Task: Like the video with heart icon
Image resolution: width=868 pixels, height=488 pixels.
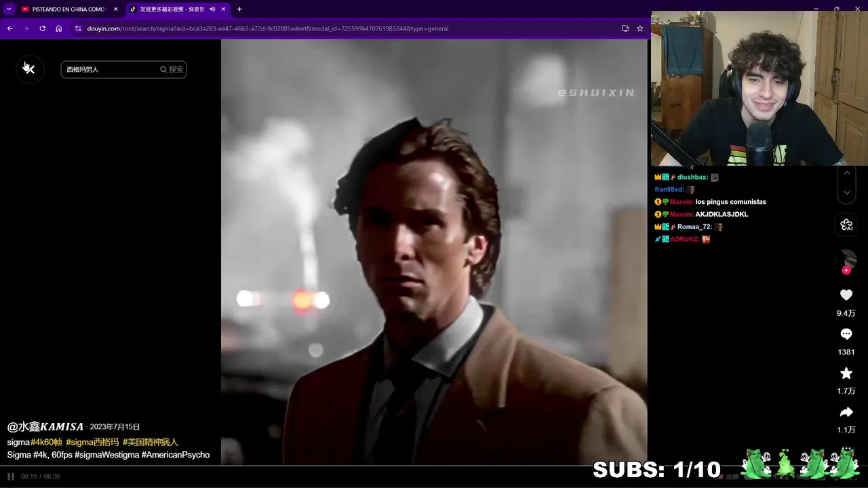Action: [846, 295]
